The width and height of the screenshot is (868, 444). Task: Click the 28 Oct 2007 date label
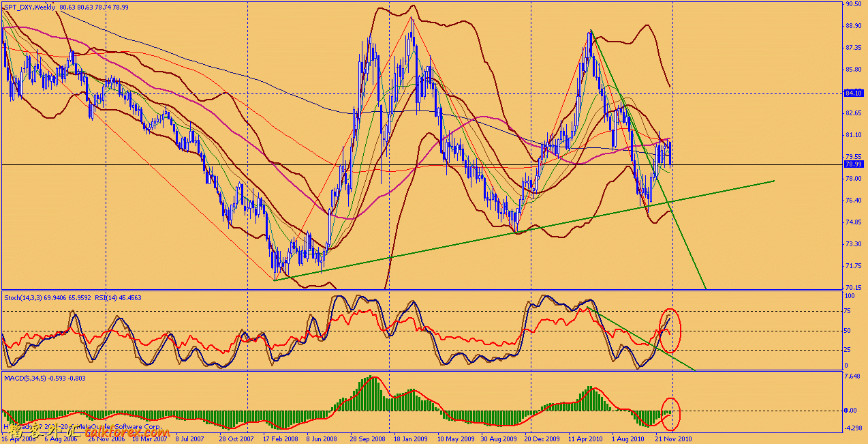[236, 440]
